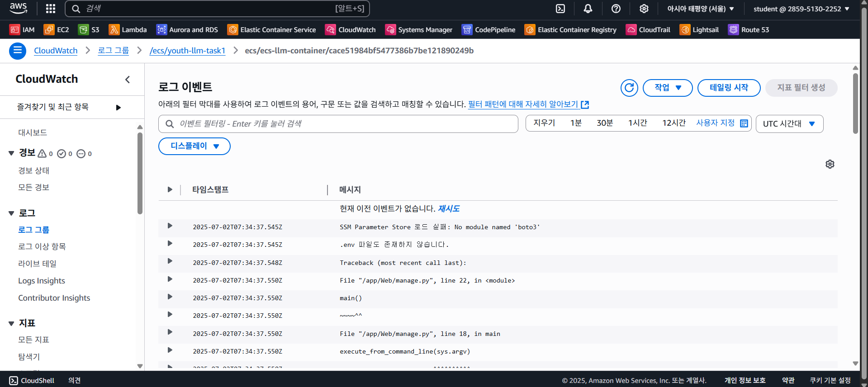
Task: Open Contributor Insights in sidebar
Action: [54, 298]
